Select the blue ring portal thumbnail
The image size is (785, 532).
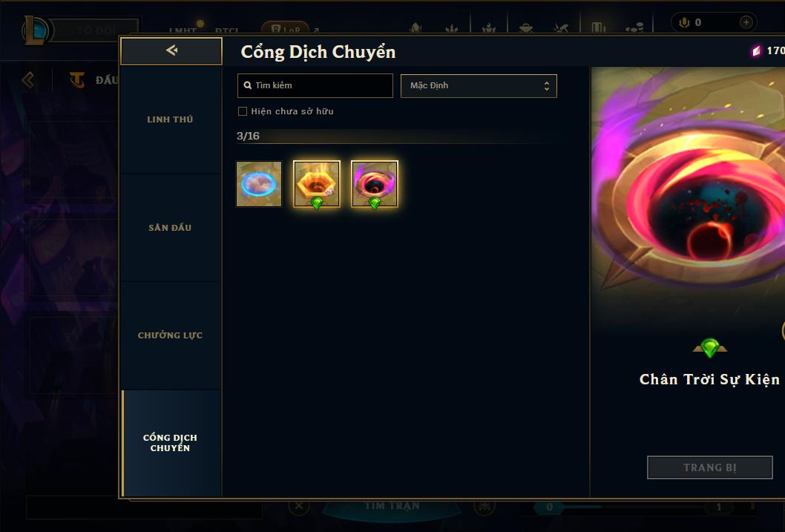(x=259, y=184)
